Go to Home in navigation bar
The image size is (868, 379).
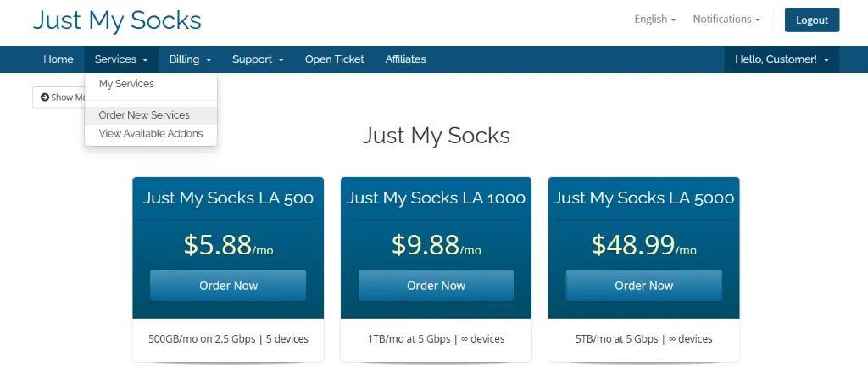pos(58,59)
